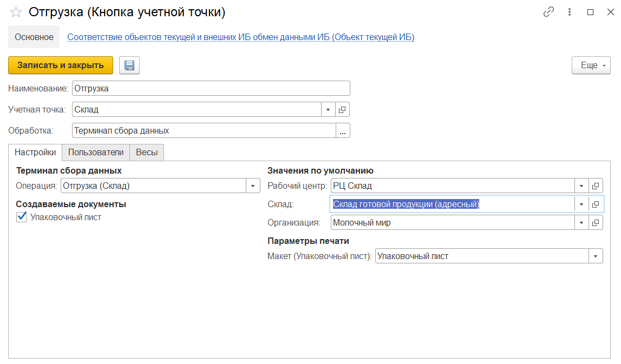This screenshot has height=364, width=621.
Task: Expand the Макет (Упаковочный лист) dropdown
Action: 596,256
